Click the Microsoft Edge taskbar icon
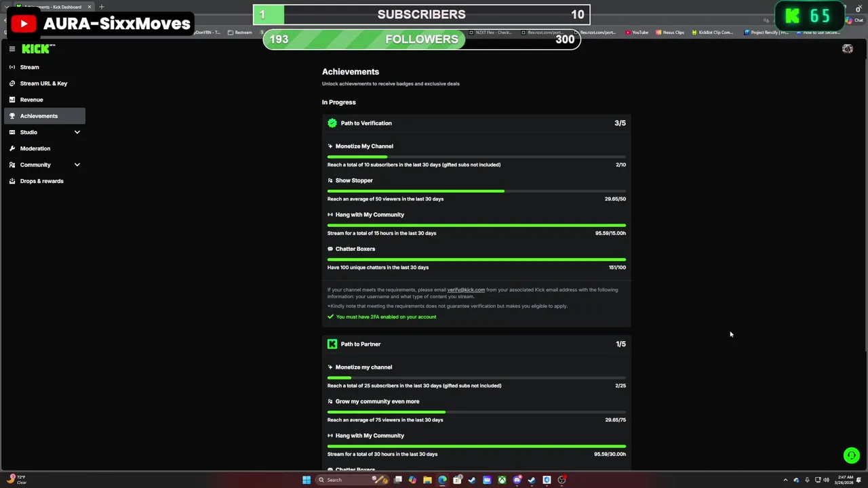Viewport: 868px width, 488px height. point(442,480)
